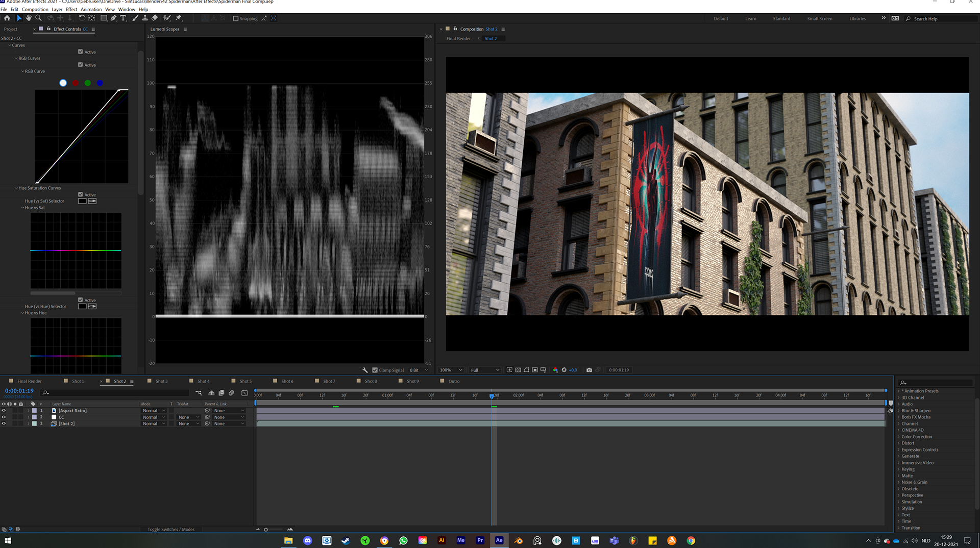Toggle Hue Saturation Curves Active checkbox
Screen dimensions: 980x548
81,195
